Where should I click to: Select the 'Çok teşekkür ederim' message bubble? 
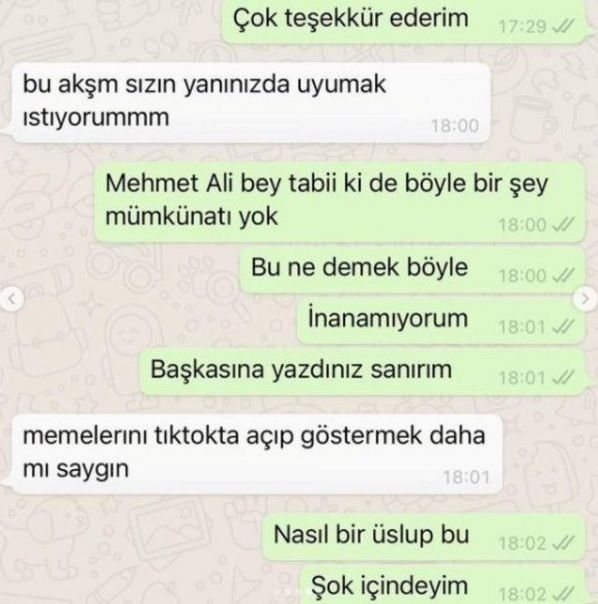[x=404, y=20]
